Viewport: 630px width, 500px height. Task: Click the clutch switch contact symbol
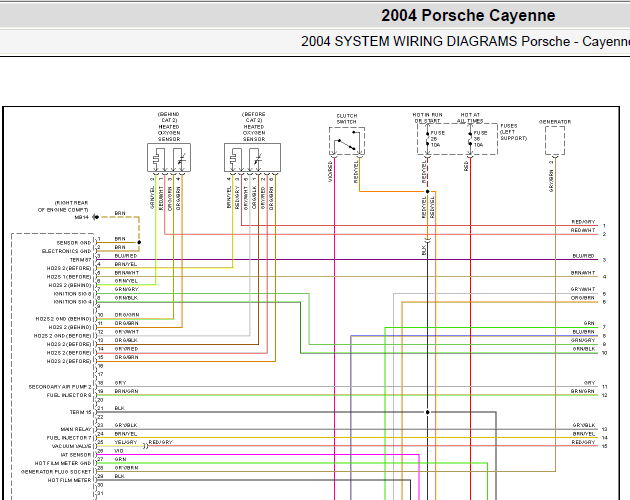click(x=347, y=141)
